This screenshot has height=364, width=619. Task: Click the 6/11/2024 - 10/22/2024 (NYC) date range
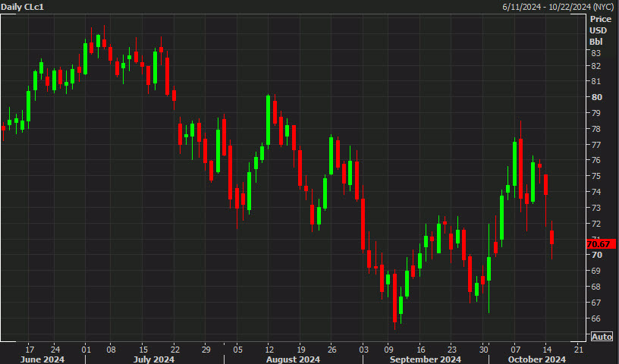pyautogui.click(x=560, y=7)
